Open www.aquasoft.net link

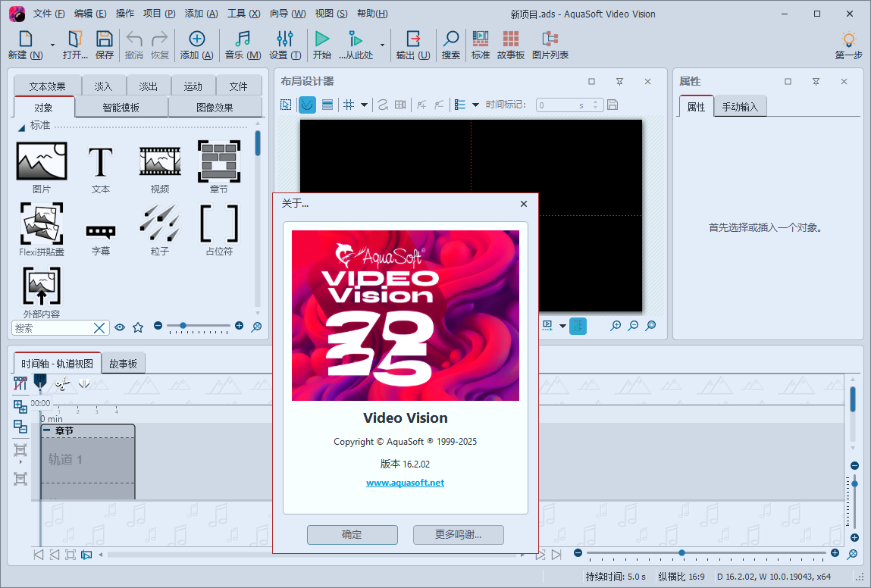(405, 483)
